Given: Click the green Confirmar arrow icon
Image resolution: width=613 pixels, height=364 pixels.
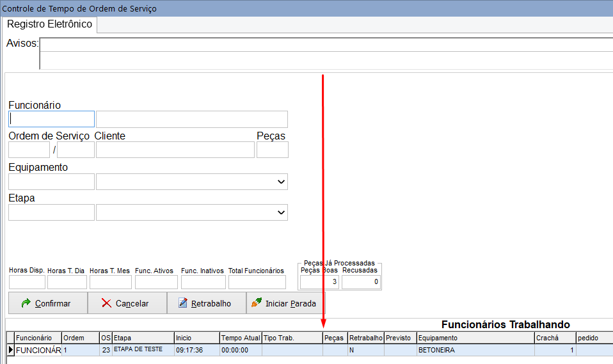Looking at the screenshot, I should coord(26,303).
